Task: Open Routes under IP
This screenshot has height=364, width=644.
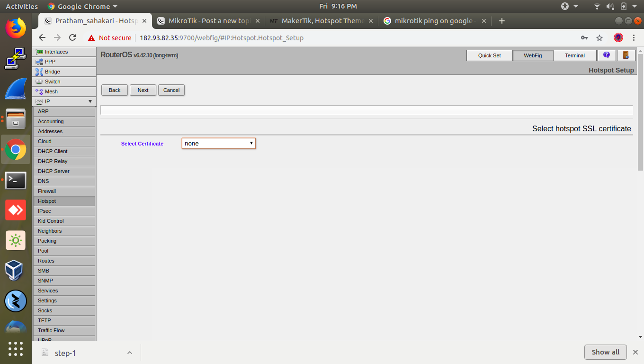Action: coord(64,261)
